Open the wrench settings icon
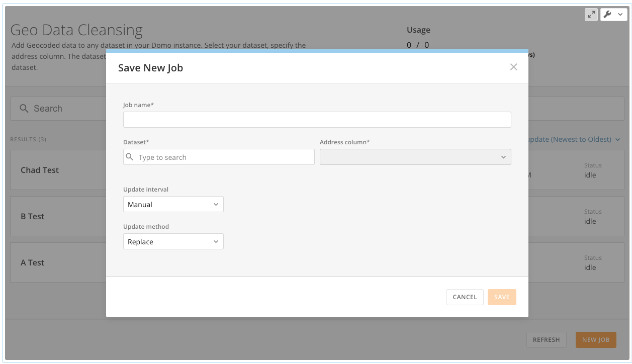This screenshot has height=364, width=632. (608, 14)
